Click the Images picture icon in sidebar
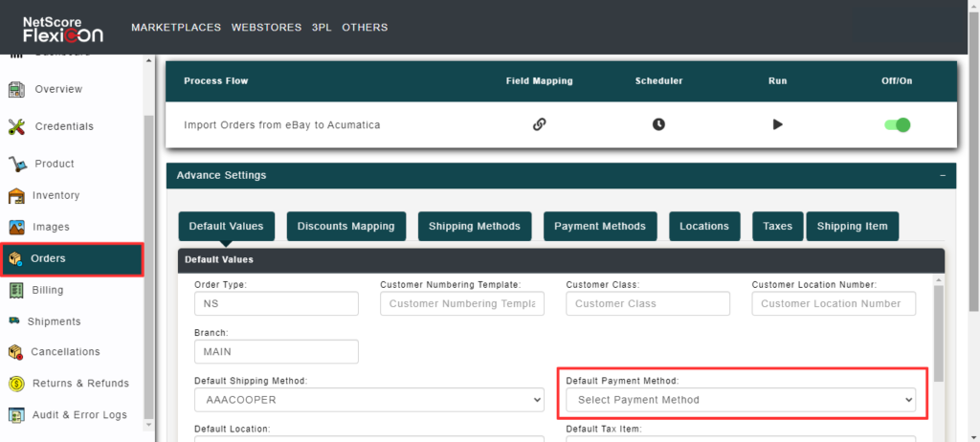The image size is (980, 442). click(16, 228)
